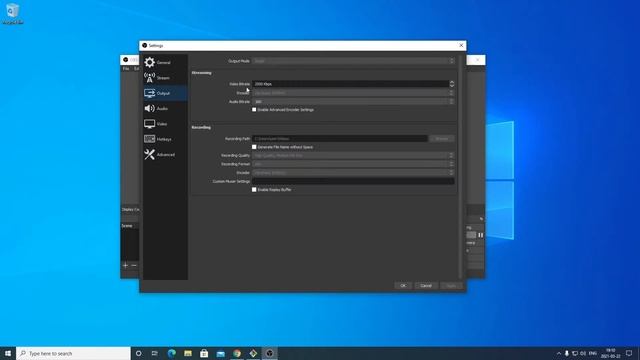Add a scene with the plus icon in the OBS main window
This screenshot has width=640, height=360.
(125, 265)
